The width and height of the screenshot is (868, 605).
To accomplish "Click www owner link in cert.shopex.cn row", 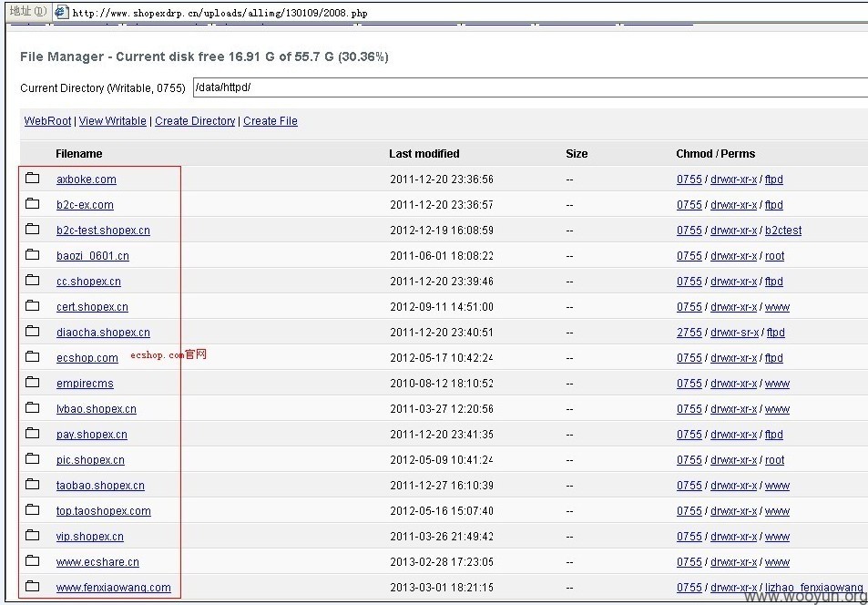I will pyautogui.click(x=777, y=307).
